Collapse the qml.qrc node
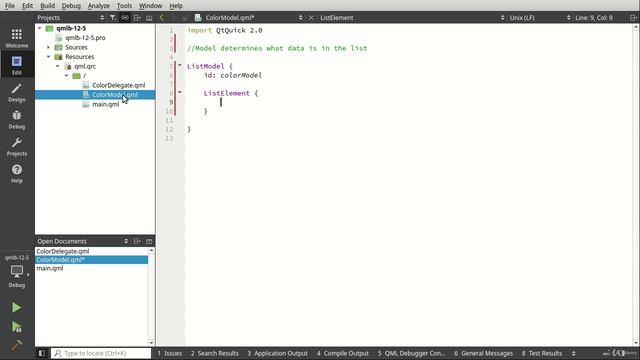The height and width of the screenshot is (360, 640). tap(58, 66)
